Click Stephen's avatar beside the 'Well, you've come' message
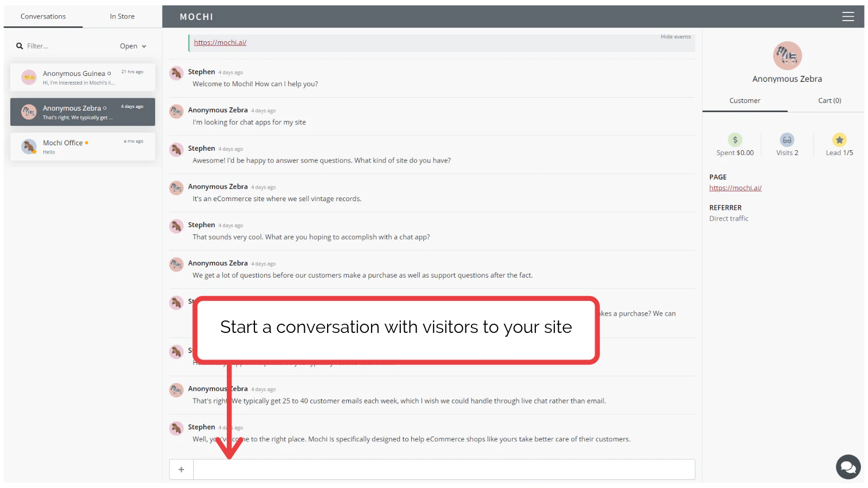 point(176,429)
